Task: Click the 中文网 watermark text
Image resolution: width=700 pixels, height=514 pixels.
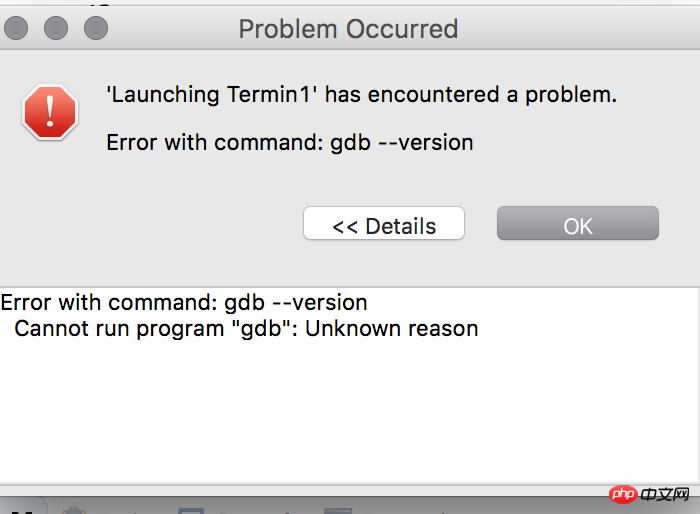Action: 665,494
